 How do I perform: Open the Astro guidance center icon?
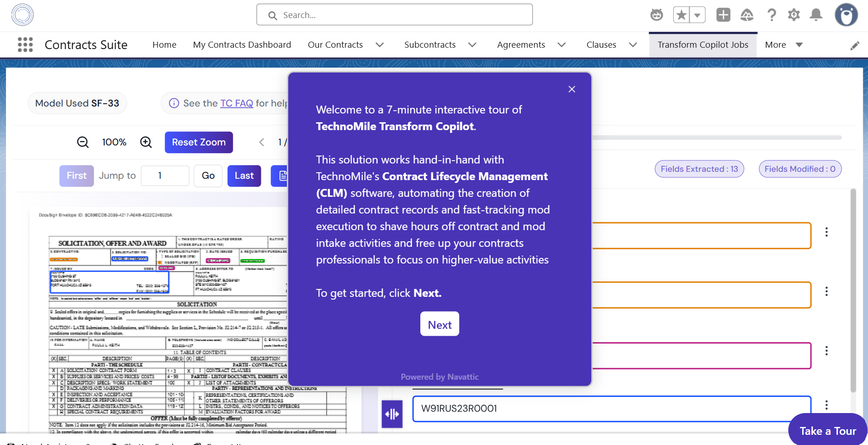pyautogui.click(x=657, y=15)
